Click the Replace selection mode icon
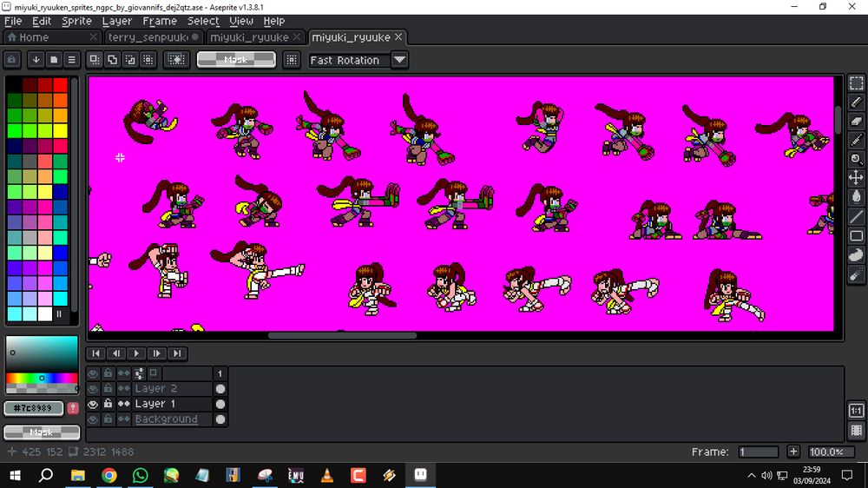 pos(95,60)
